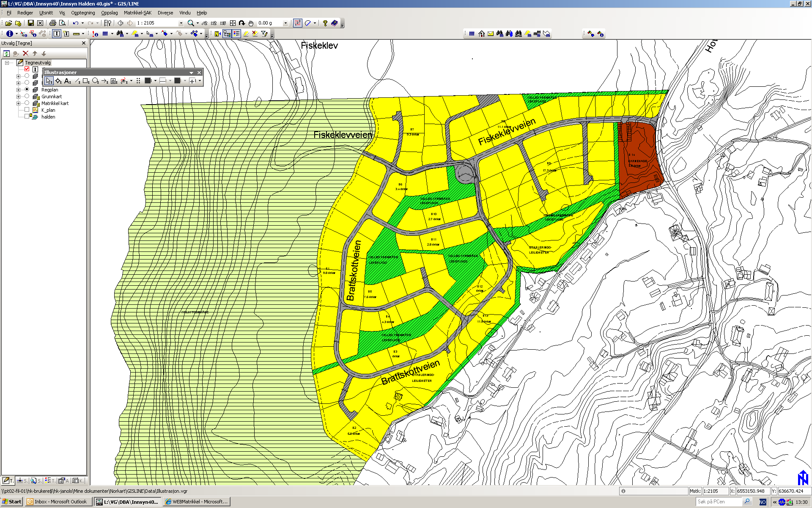The width and height of the screenshot is (812, 508).
Task: Open the Opptegning menu
Action: click(83, 13)
